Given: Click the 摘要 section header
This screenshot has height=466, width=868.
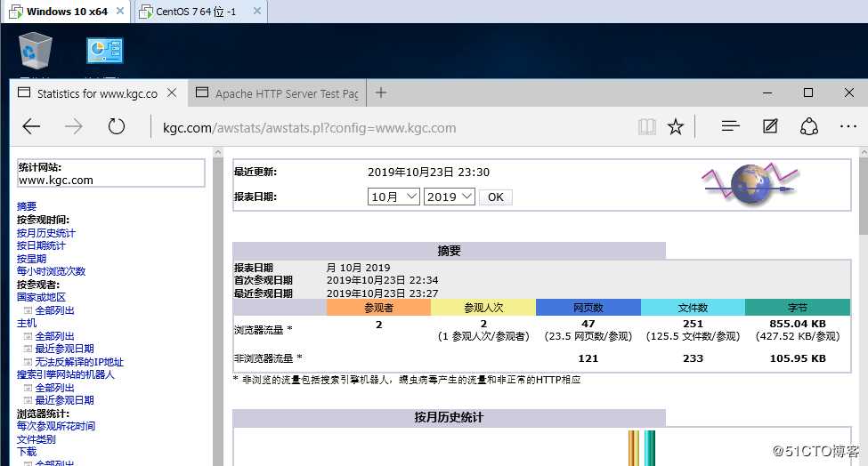Looking at the screenshot, I should (449, 251).
